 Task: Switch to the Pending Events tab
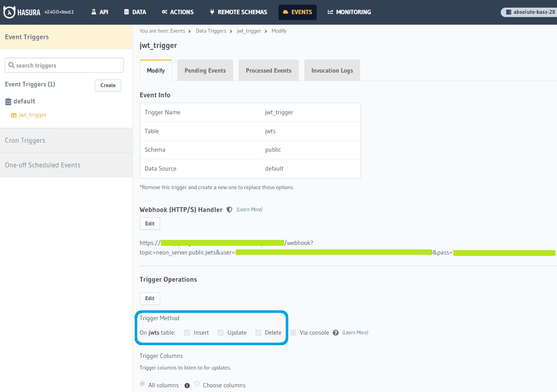coord(205,70)
